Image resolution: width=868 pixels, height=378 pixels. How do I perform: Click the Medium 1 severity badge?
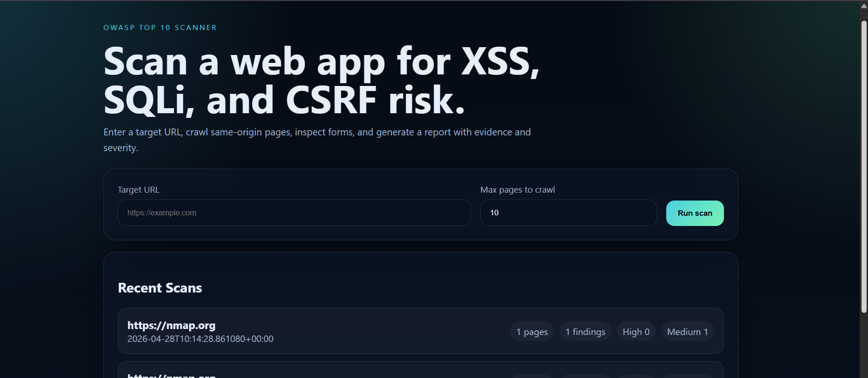click(x=687, y=331)
